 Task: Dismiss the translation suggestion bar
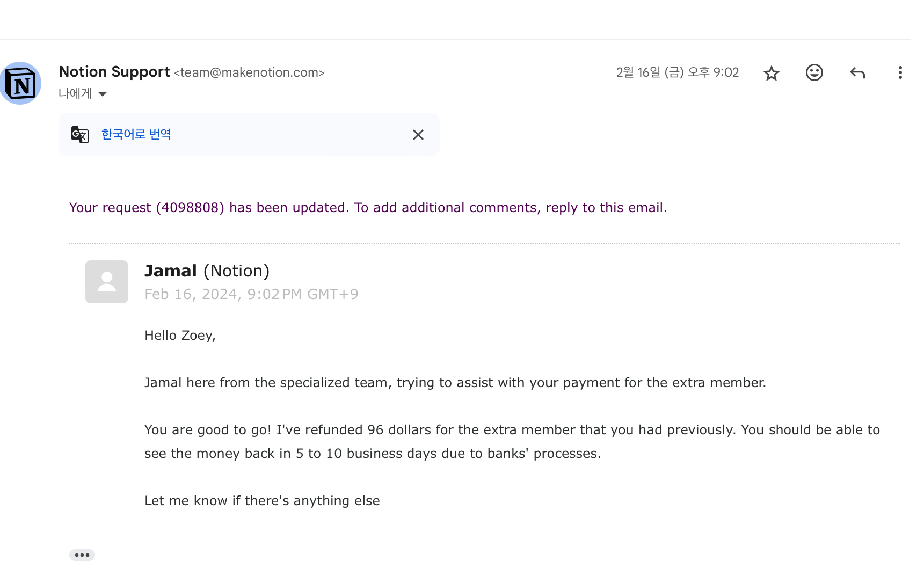(418, 135)
